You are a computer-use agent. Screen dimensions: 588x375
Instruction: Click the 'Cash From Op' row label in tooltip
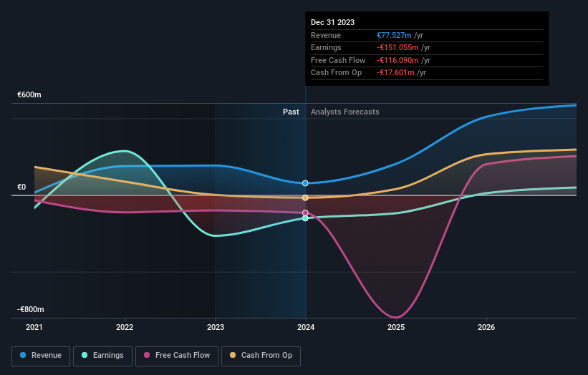coord(336,73)
